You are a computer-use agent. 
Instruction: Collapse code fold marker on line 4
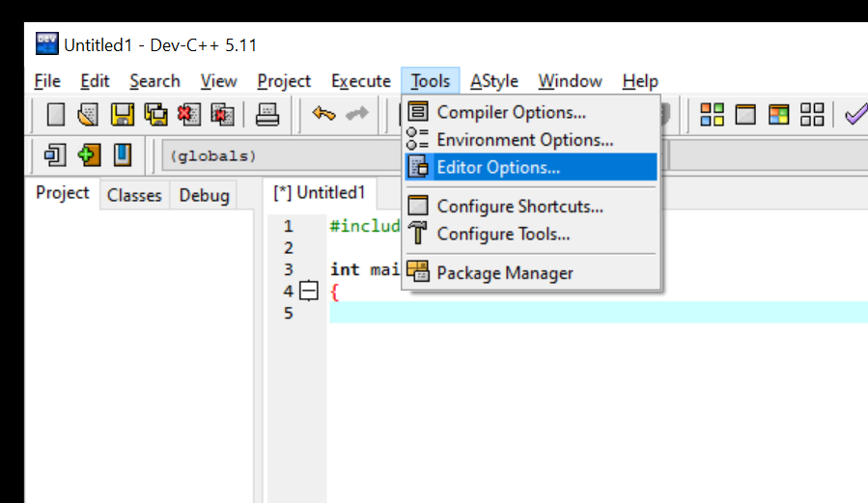coord(309,291)
